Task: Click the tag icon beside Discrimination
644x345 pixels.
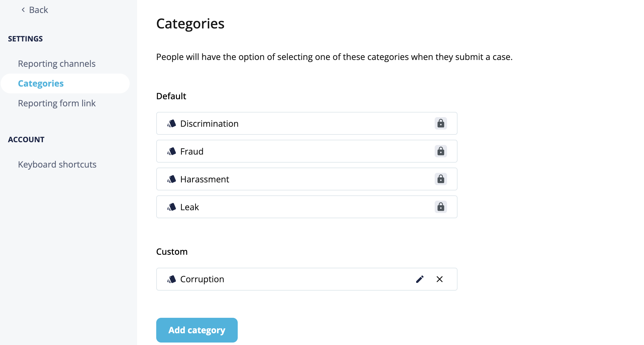Action: point(172,124)
